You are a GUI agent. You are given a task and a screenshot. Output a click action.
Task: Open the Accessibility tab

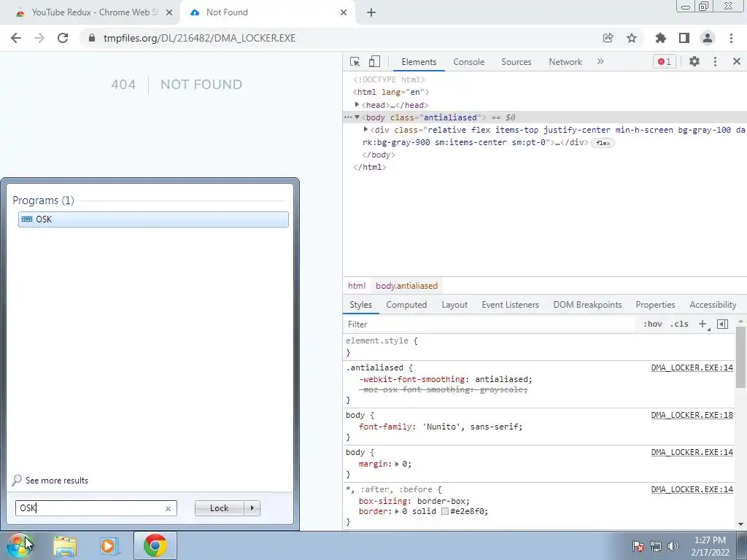point(713,305)
